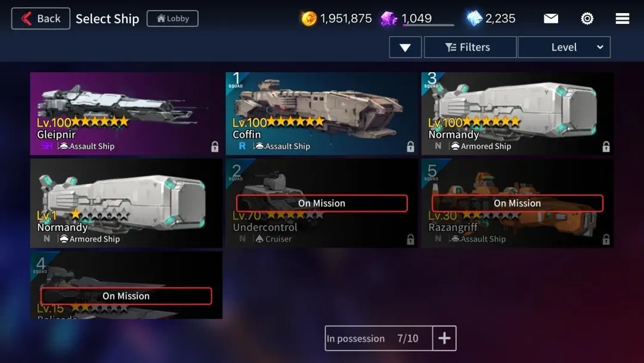Click the gold coin currency icon
Image resolution: width=644 pixels, height=363 pixels.
pyautogui.click(x=309, y=19)
